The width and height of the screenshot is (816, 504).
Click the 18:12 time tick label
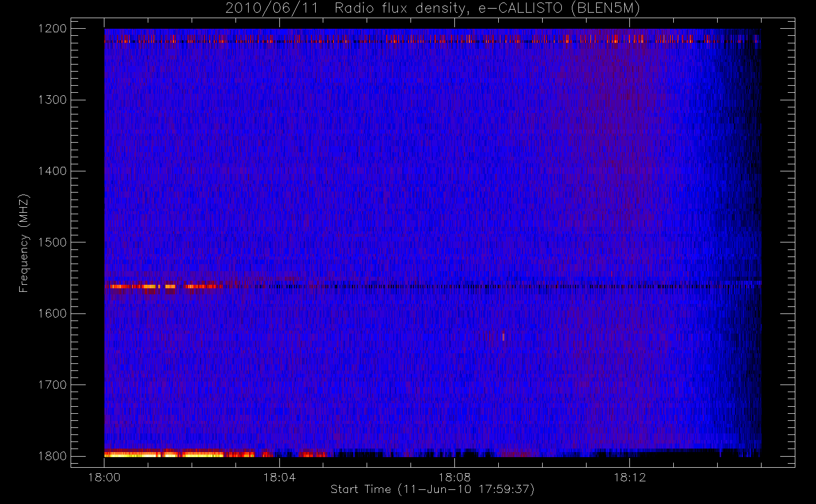click(629, 477)
